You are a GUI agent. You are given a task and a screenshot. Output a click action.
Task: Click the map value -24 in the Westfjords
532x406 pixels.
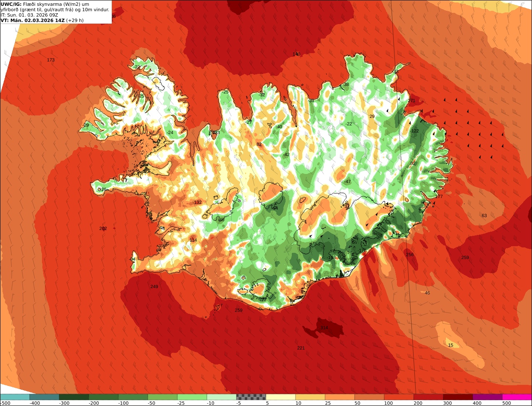click(170, 133)
